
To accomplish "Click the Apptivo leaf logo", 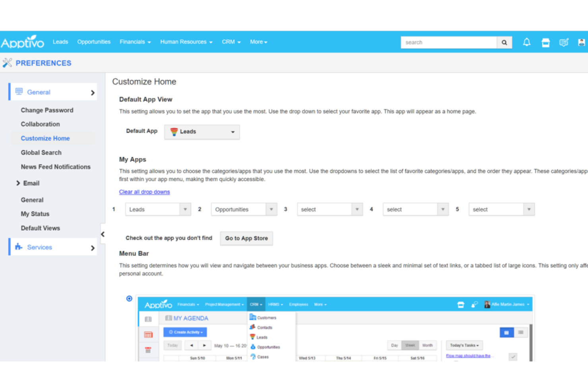I will coord(23,42).
